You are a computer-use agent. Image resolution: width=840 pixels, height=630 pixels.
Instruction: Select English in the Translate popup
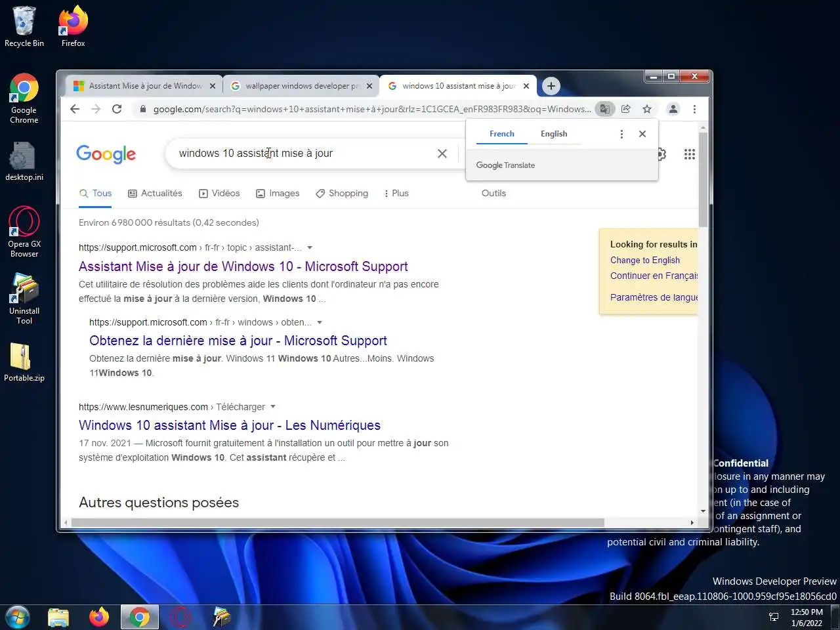pyautogui.click(x=554, y=134)
